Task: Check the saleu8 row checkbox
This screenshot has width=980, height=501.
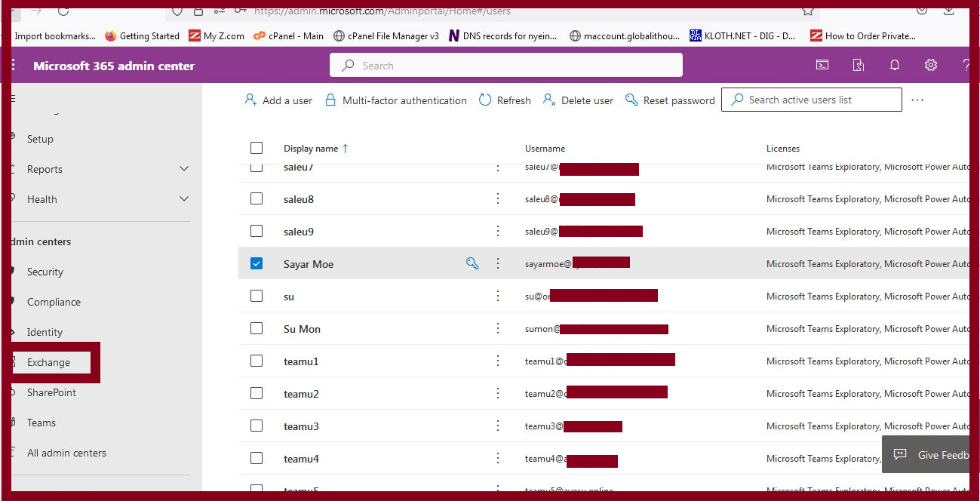Action: pos(257,198)
